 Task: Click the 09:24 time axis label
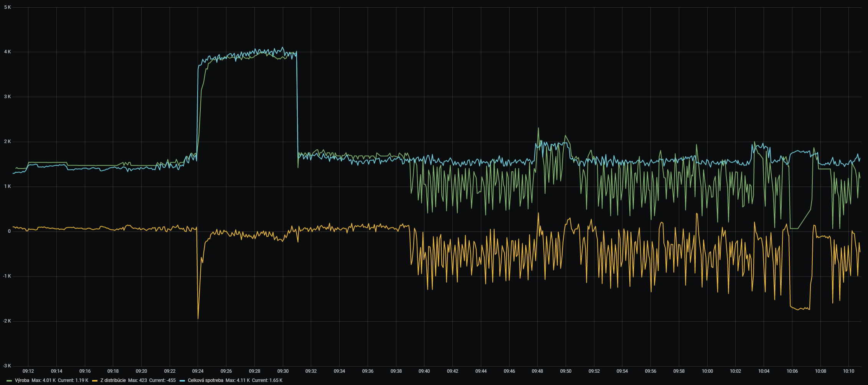point(198,371)
